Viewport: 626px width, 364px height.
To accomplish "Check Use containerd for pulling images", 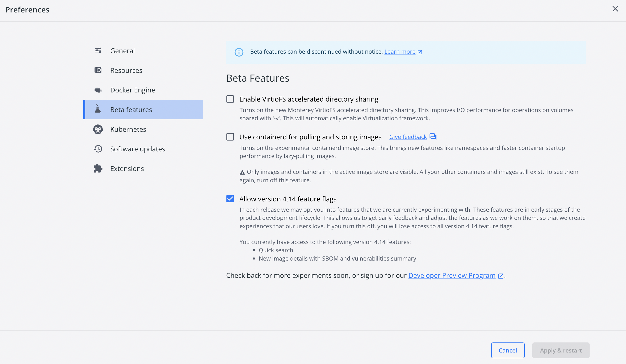I will coord(230,137).
